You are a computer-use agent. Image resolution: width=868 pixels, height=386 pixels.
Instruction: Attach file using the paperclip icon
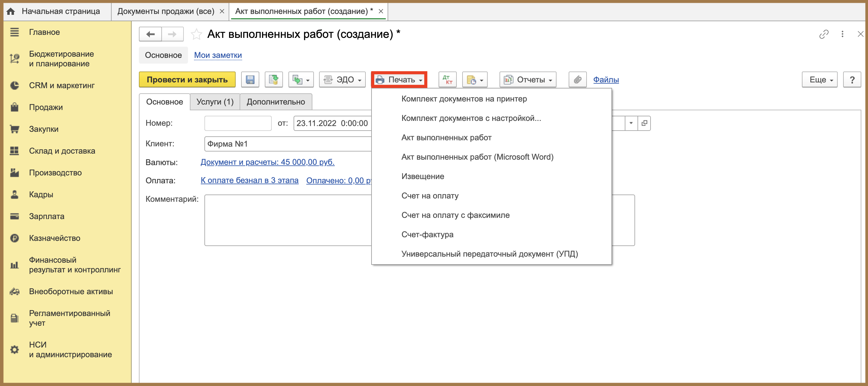tap(577, 80)
